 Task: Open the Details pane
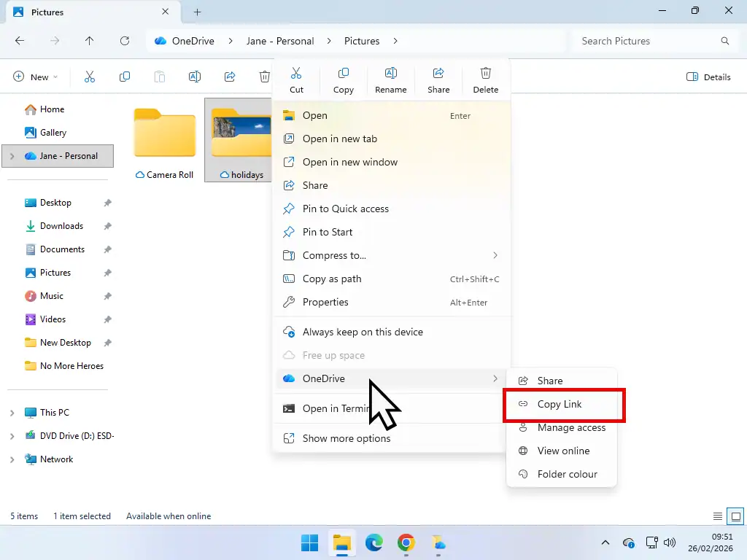[707, 77]
